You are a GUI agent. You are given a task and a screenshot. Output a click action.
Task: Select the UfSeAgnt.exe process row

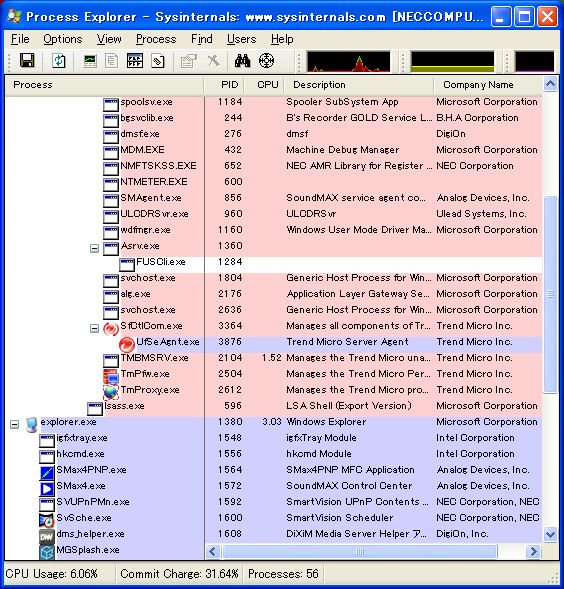[x=273, y=342]
